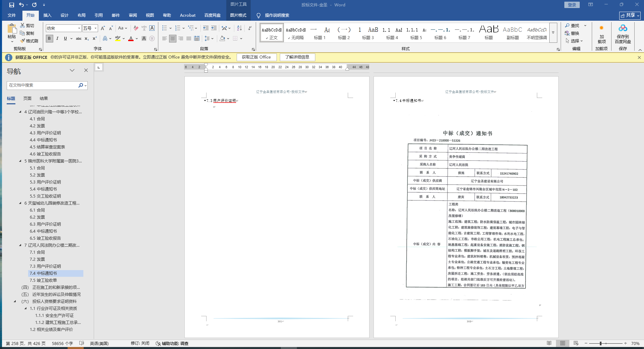
Task: Save the document from the quick access toolbar
Action: point(12,5)
